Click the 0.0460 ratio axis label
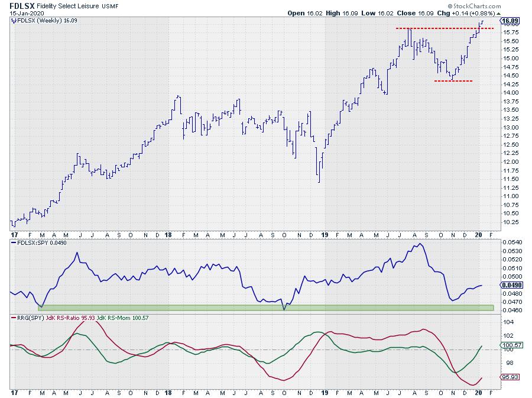 (512, 310)
